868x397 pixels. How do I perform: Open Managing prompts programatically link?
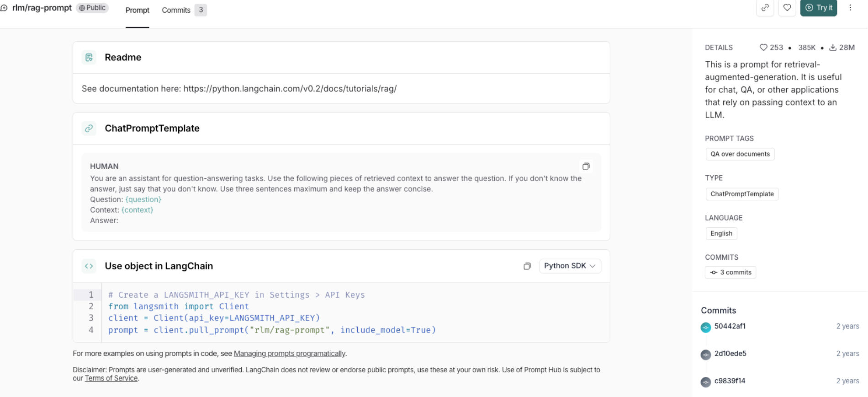click(290, 354)
